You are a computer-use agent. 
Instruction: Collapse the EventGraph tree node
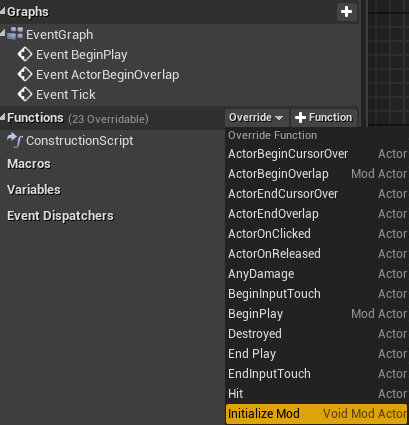click(3, 33)
